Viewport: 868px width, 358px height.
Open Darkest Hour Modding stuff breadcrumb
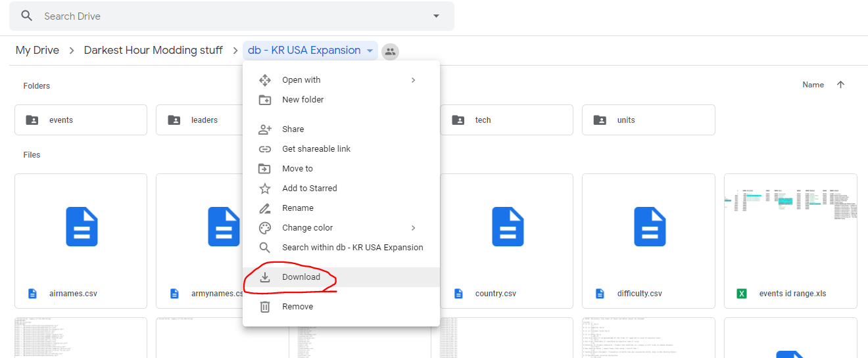coord(153,50)
